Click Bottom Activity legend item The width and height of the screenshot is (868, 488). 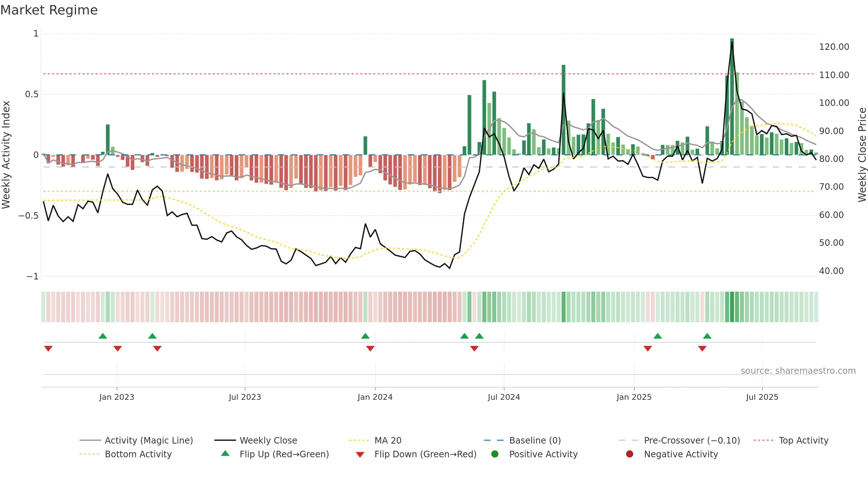(x=125, y=454)
